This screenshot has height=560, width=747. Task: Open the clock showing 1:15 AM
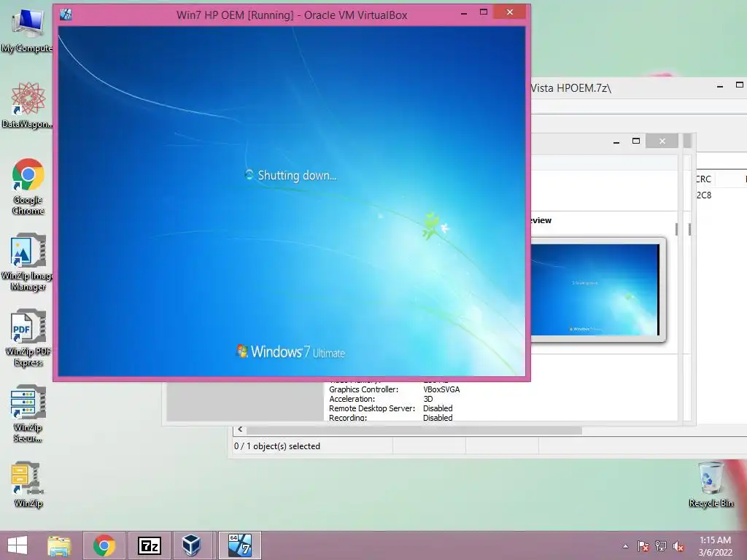coord(715,545)
